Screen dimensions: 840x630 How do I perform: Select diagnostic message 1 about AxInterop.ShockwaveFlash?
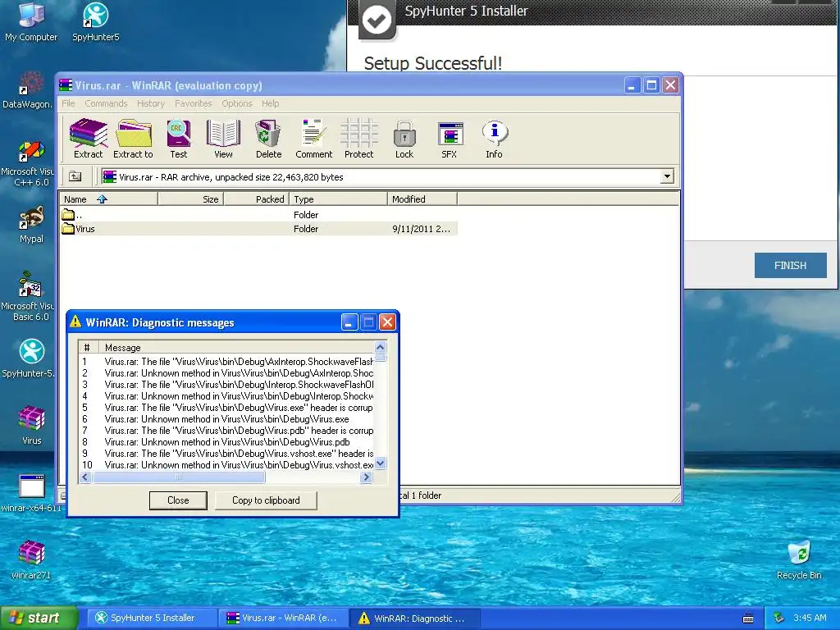tap(226, 362)
